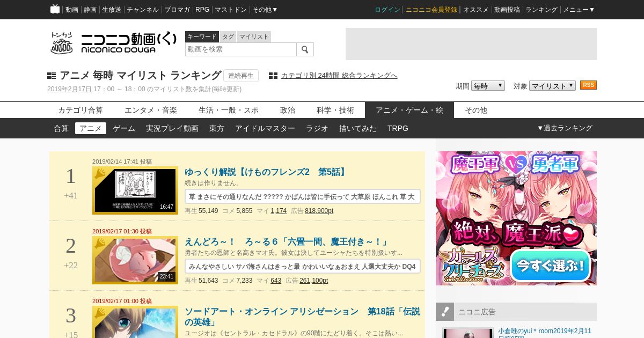
Task: Click the 小倉唯 ad thumbnail
Action: (467, 333)
